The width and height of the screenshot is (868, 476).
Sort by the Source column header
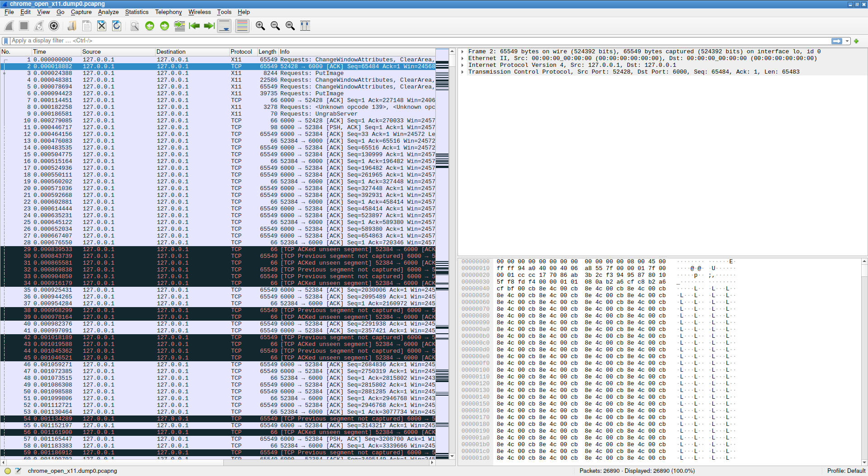pos(118,52)
